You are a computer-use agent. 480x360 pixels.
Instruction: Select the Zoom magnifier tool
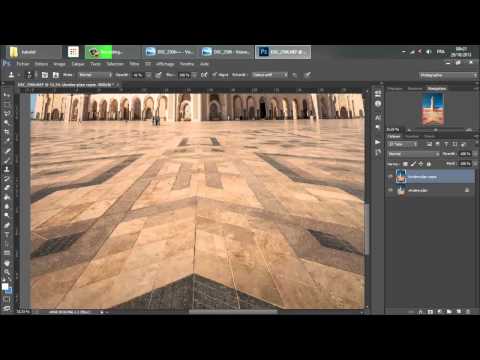(7, 272)
